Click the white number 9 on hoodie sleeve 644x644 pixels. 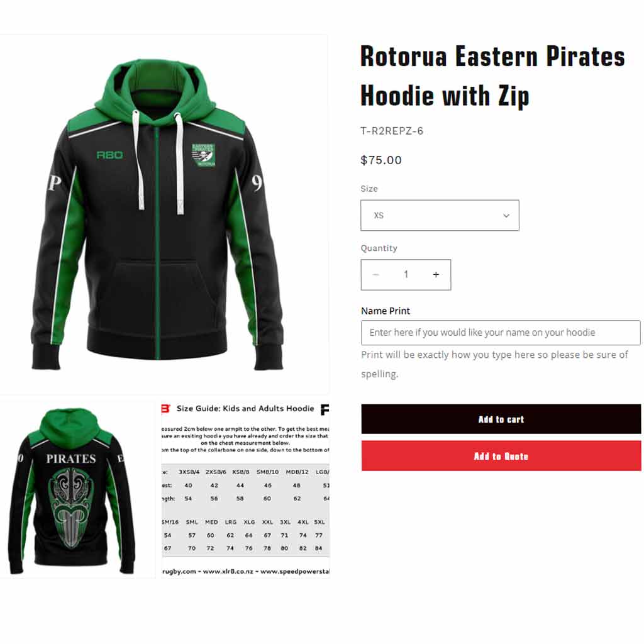click(x=257, y=184)
